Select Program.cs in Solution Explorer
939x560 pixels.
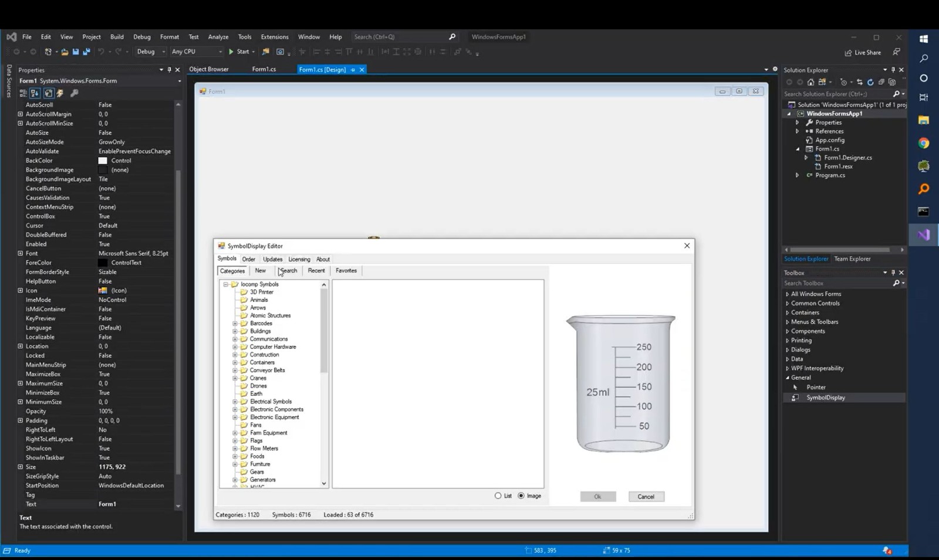[x=830, y=175]
